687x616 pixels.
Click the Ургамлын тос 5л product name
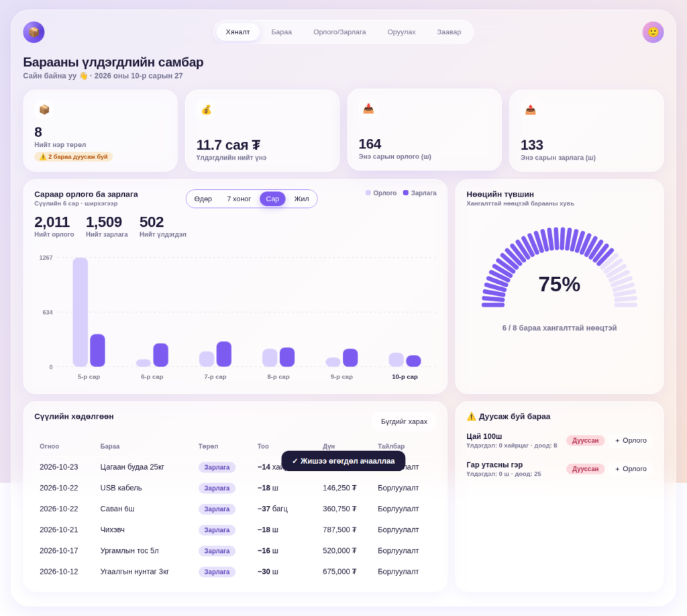click(x=129, y=551)
